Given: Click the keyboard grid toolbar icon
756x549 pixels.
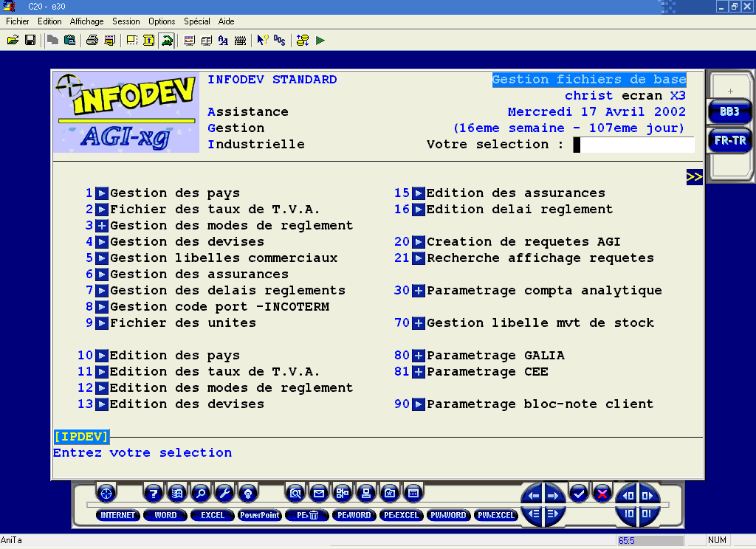Looking at the screenshot, I should click(240, 40).
